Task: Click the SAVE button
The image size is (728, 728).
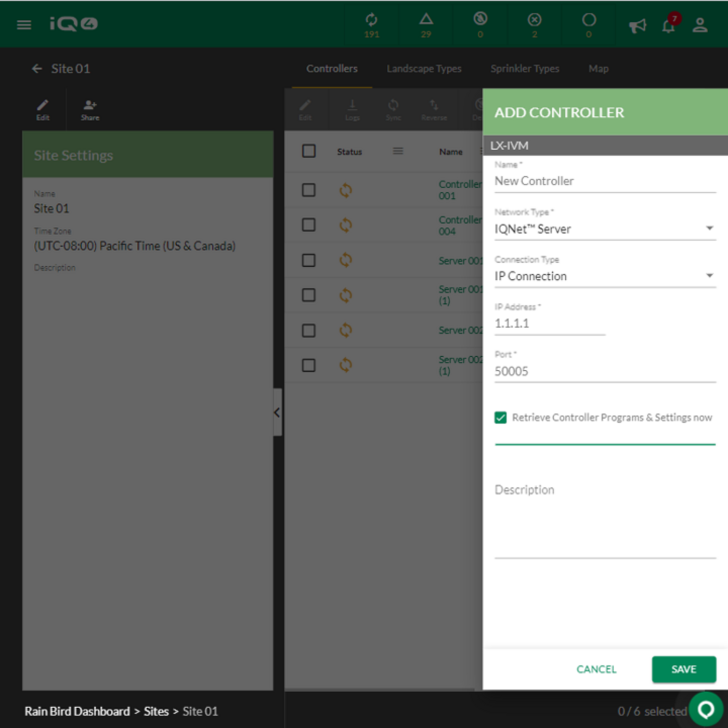Action: pyautogui.click(x=684, y=669)
